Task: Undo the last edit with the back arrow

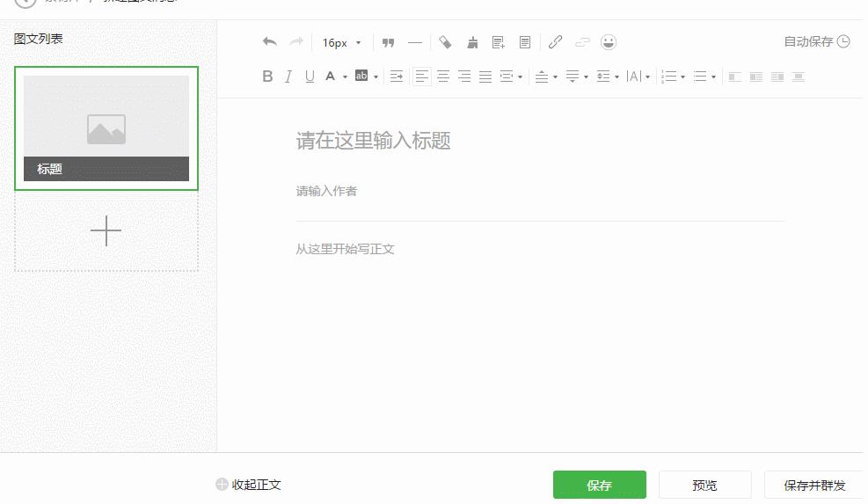Action: coord(270,42)
